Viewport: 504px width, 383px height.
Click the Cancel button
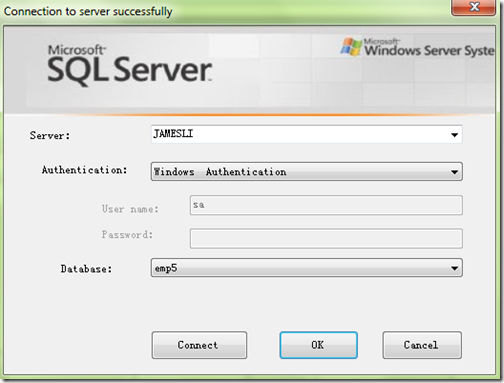point(422,345)
